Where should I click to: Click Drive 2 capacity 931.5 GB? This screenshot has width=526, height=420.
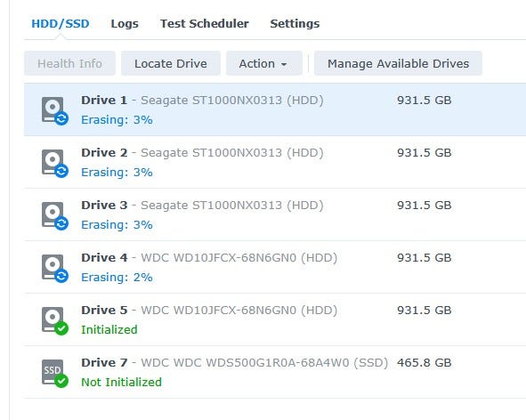click(425, 153)
